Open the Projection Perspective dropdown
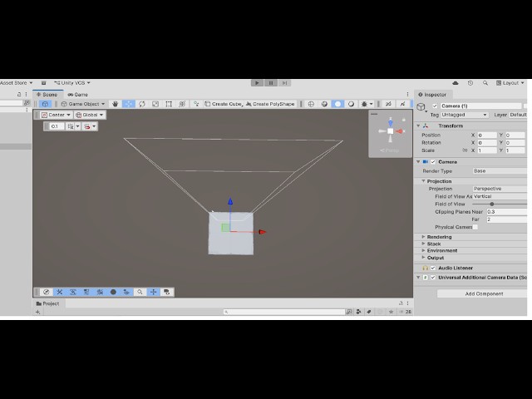 [500, 189]
